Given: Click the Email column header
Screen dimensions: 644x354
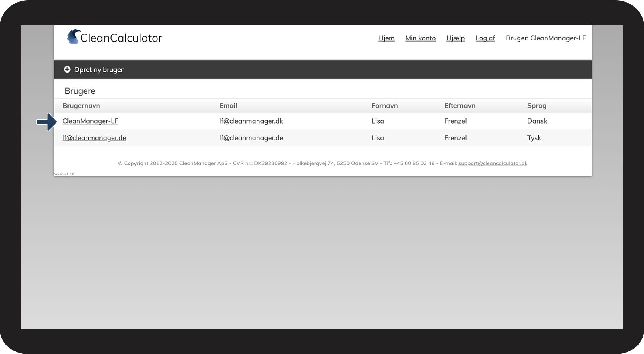Looking at the screenshot, I should pyautogui.click(x=228, y=106).
